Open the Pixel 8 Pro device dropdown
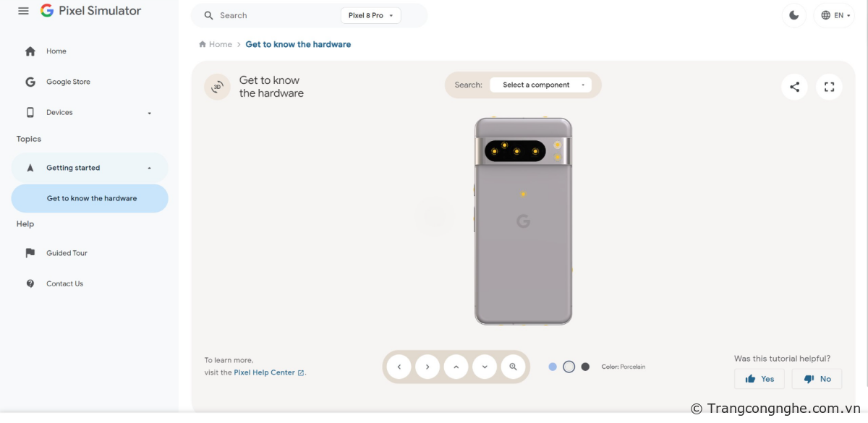The image size is (868, 423). click(370, 15)
